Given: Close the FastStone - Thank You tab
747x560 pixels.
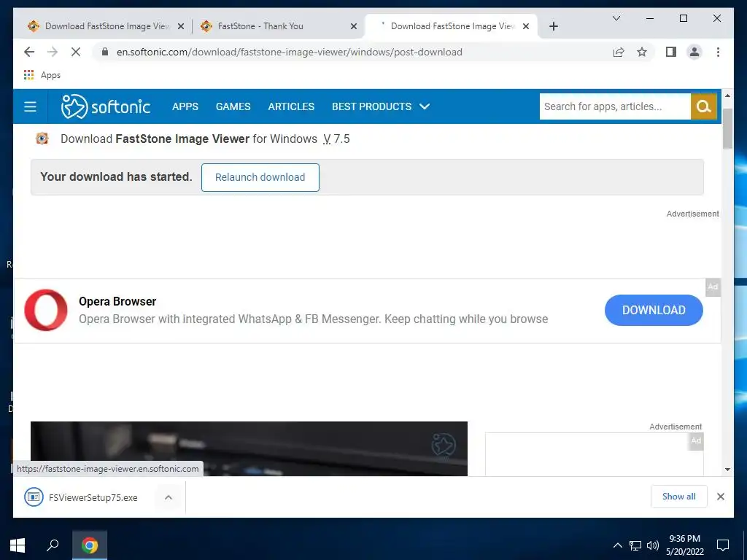Looking at the screenshot, I should point(354,26).
